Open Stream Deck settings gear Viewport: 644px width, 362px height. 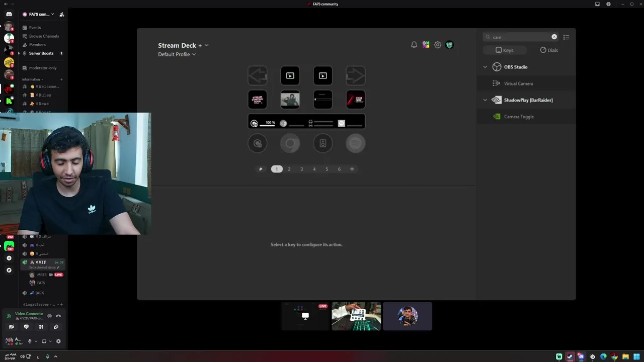coord(438,45)
